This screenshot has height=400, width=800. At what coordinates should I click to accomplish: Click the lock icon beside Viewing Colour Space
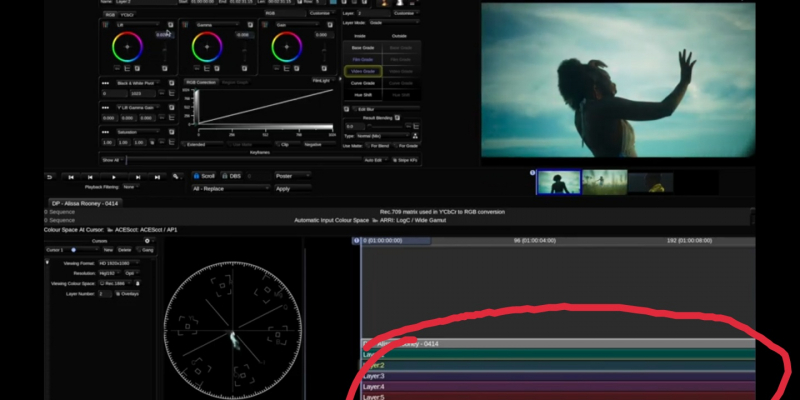(x=137, y=283)
